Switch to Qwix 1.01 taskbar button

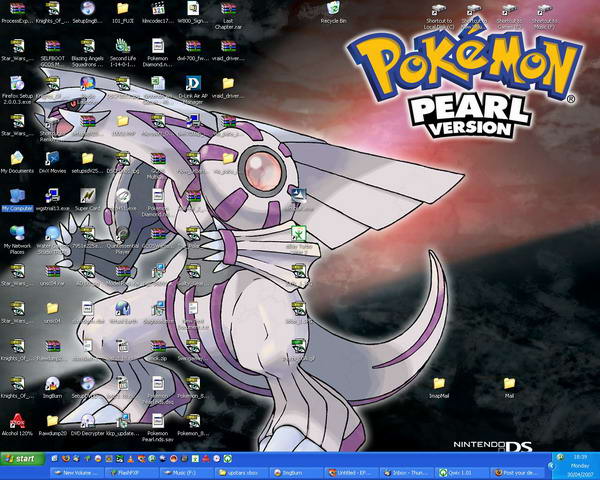(x=462, y=473)
